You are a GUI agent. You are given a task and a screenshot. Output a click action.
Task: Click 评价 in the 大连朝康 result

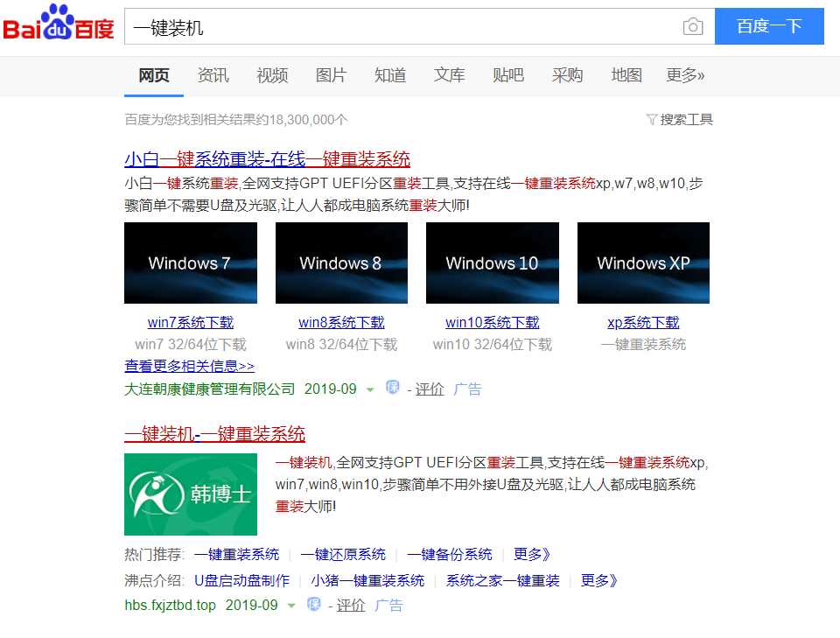tap(430, 389)
